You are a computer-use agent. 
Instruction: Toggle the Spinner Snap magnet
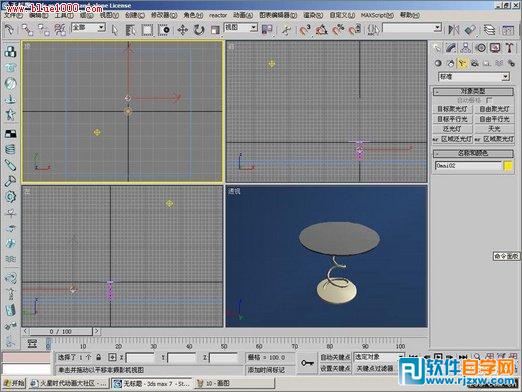(x=355, y=30)
